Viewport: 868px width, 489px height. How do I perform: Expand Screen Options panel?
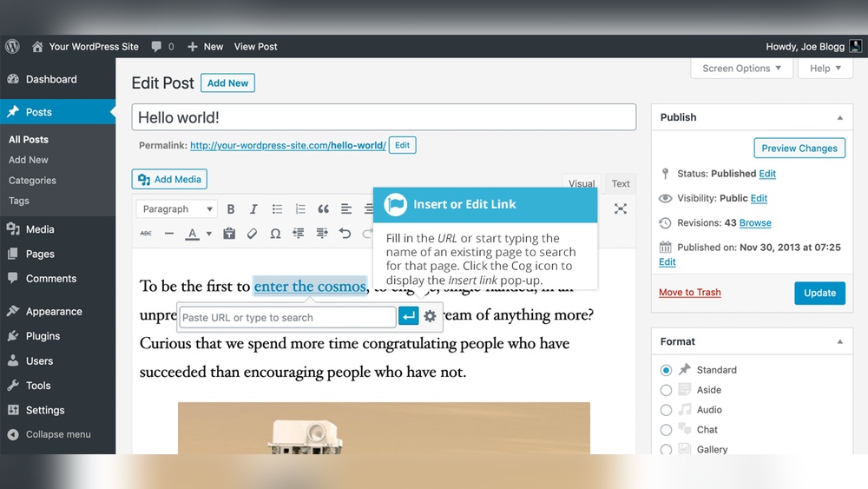pos(742,68)
